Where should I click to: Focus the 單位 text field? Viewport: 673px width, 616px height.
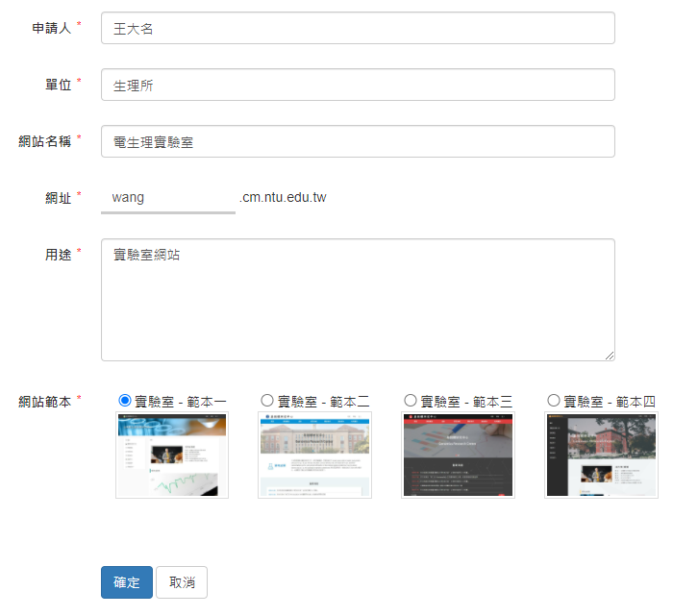pyautogui.click(x=358, y=85)
